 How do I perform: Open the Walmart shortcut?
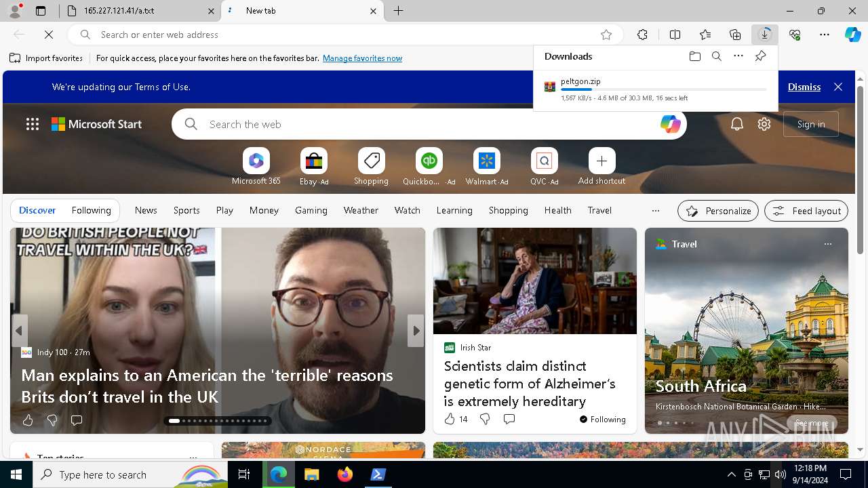tap(487, 167)
